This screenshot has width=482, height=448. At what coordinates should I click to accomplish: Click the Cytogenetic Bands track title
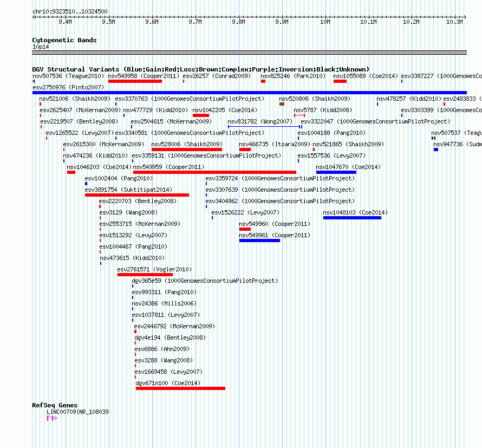coord(64,40)
